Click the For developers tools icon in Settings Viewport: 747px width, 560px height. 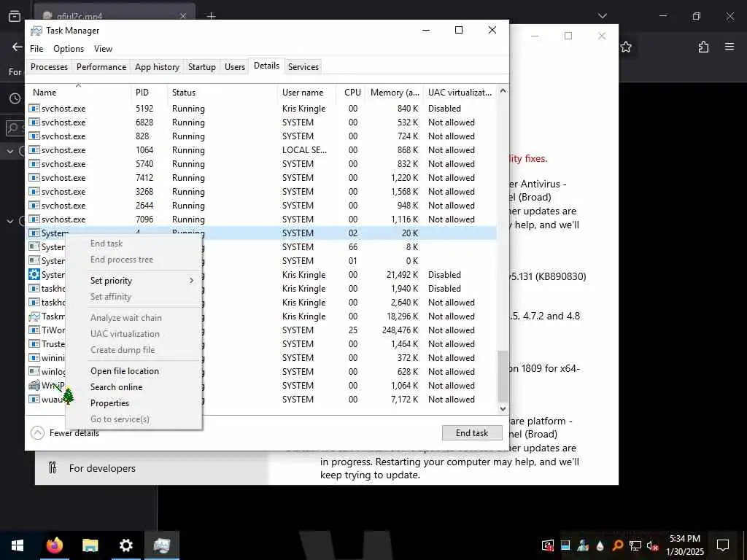click(53, 467)
